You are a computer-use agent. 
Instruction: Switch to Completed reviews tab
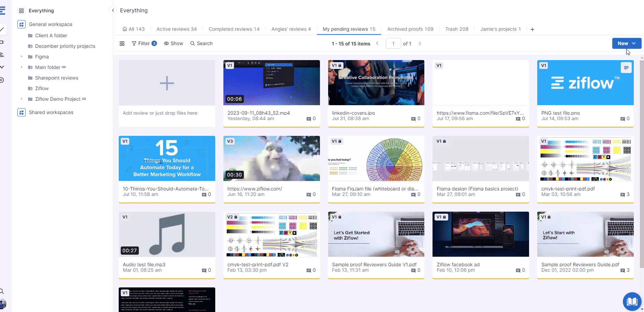(x=234, y=29)
